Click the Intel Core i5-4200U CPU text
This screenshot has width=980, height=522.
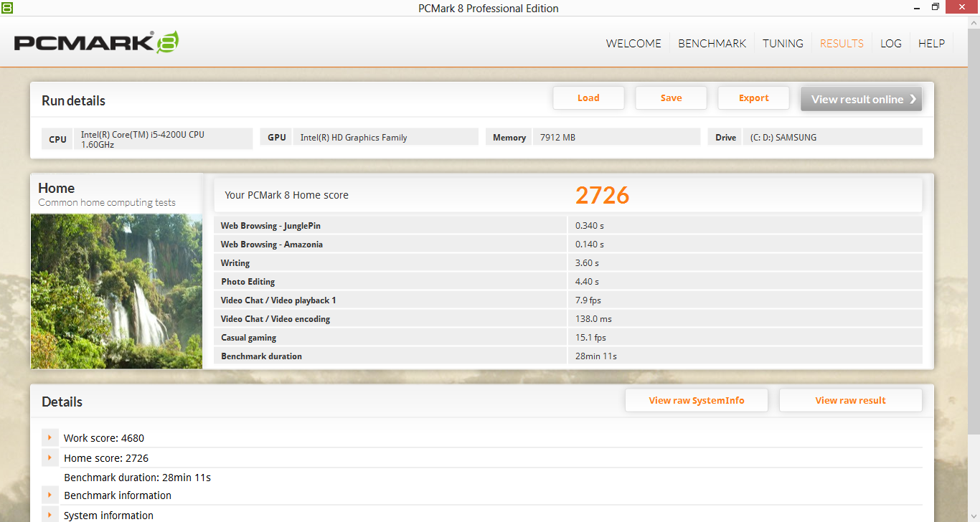click(143, 139)
